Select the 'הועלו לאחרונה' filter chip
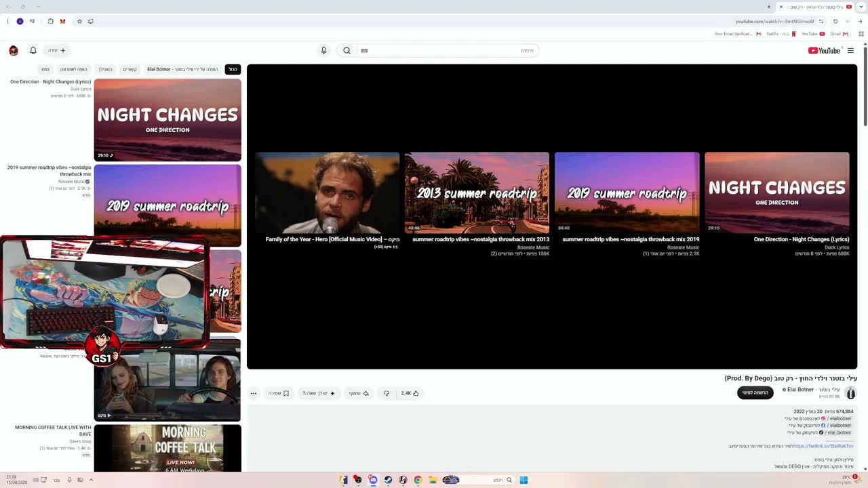This screenshot has width=868, height=488. pos(73,69)
